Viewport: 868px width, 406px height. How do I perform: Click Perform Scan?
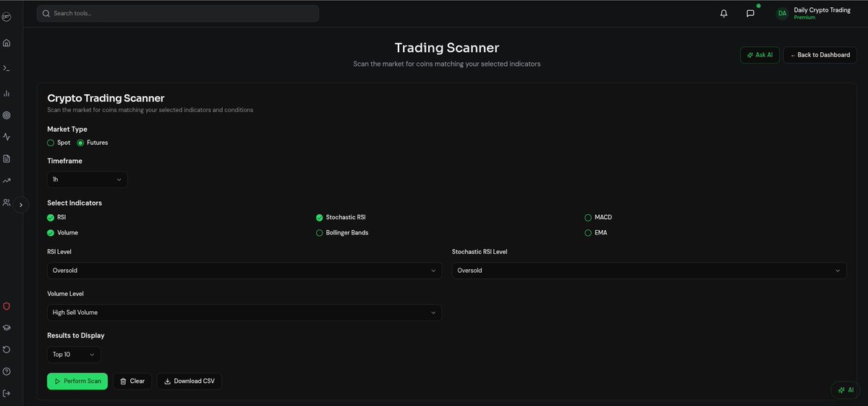point(77,381)
